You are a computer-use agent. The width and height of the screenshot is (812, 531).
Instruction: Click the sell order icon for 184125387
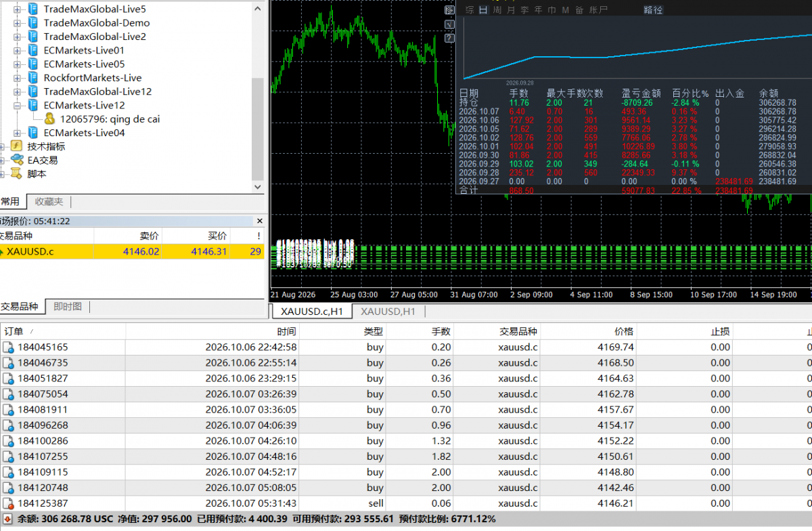click(8, 503)
